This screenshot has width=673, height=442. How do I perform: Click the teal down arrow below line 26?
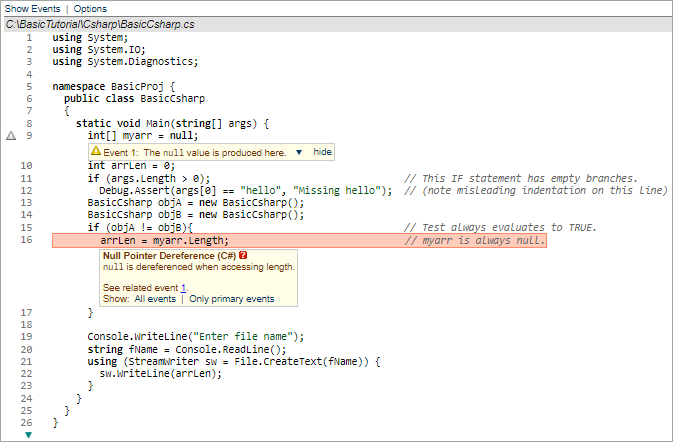point(28,435)
